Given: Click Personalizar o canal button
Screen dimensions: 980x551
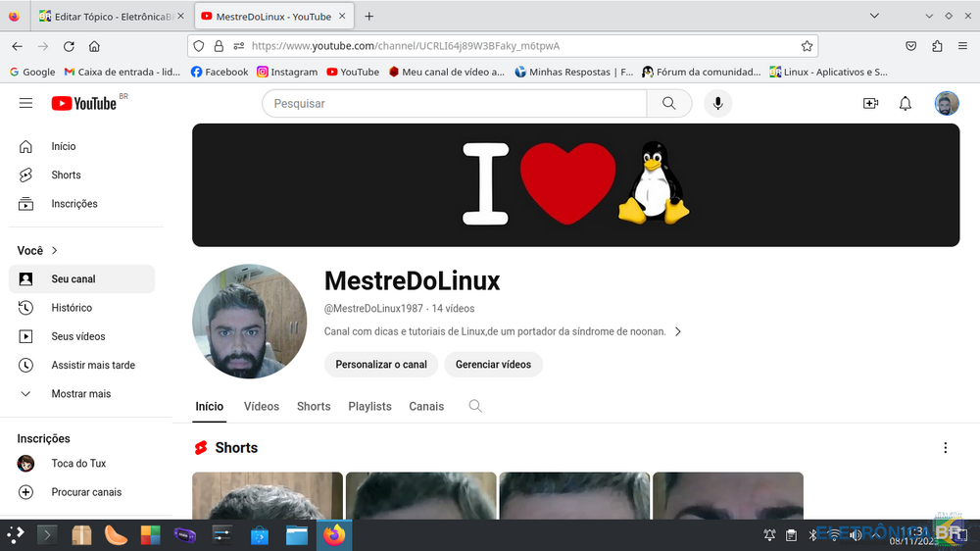Looking at the screenshot, I should pyautogui.click(x=381, y=365).
